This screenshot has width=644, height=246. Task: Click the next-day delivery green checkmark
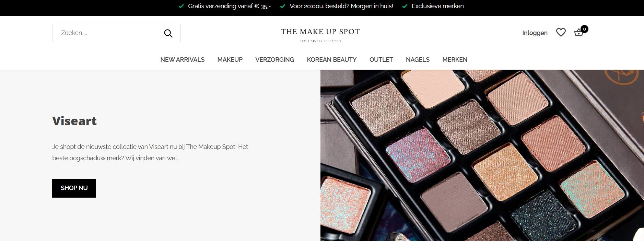click(x=283, y=6)
